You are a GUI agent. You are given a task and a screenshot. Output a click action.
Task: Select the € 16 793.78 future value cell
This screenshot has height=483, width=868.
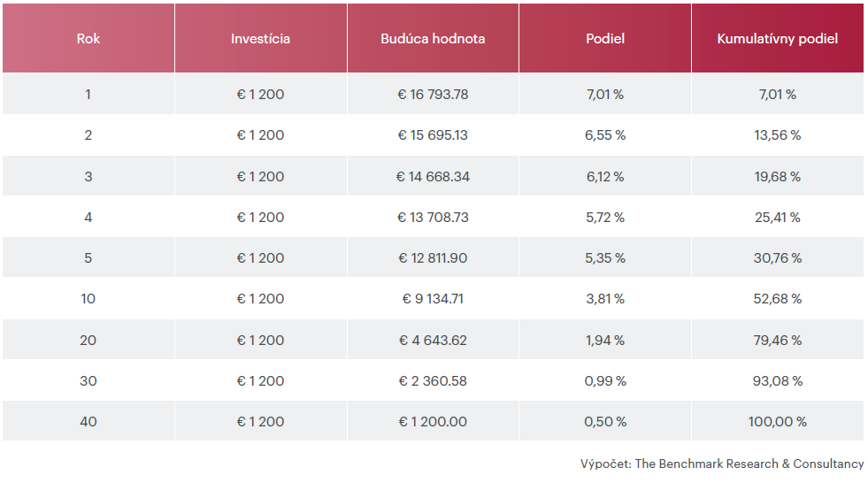433,94
